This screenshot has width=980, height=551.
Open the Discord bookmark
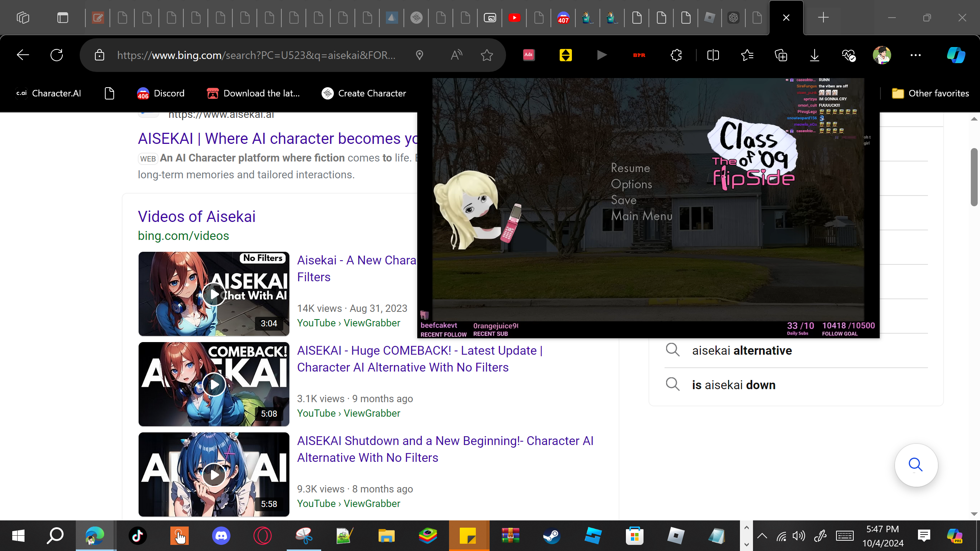pyautogui.click(x=161, y=93)
